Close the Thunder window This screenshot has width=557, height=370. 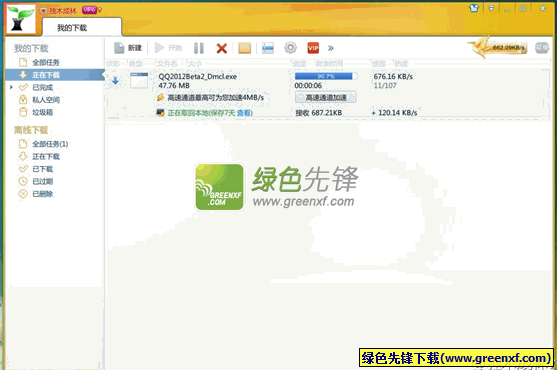point(543,8)
